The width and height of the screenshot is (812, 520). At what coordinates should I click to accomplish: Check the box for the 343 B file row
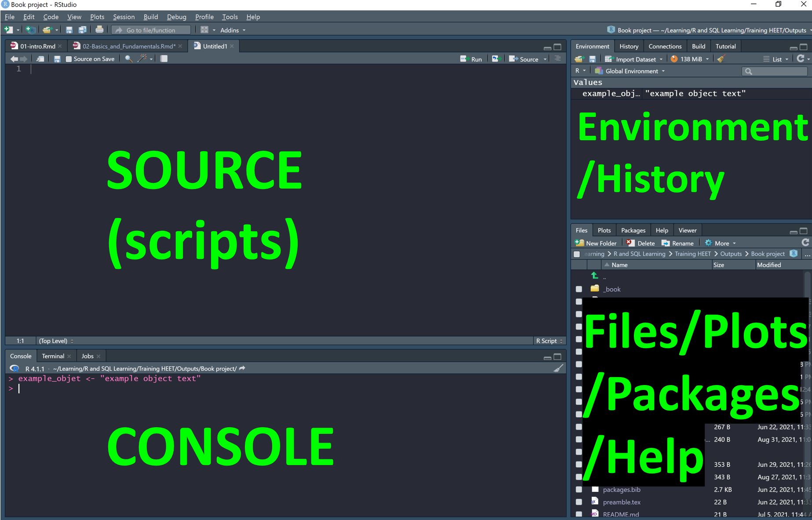[579, 477]
